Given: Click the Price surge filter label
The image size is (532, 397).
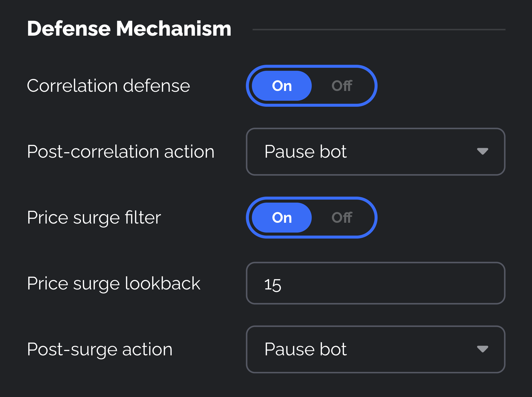Looking at the screenshot, I should (94, 218).
